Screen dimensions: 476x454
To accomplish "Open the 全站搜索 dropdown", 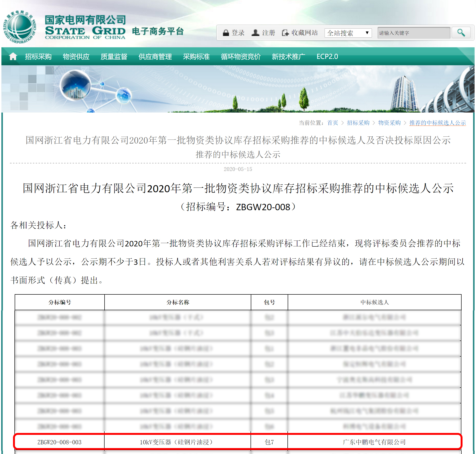I will [348, 33].
